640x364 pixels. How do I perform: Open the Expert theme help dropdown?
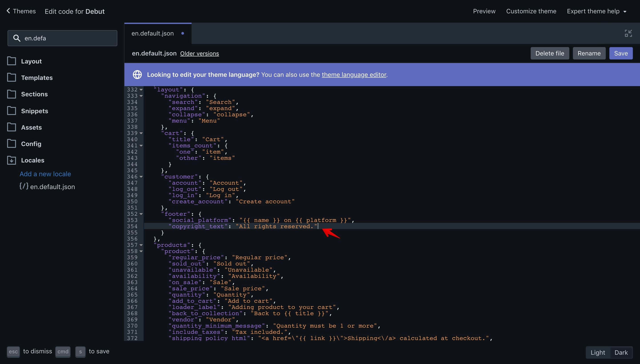pyautogui.click(x=597, y=11)
